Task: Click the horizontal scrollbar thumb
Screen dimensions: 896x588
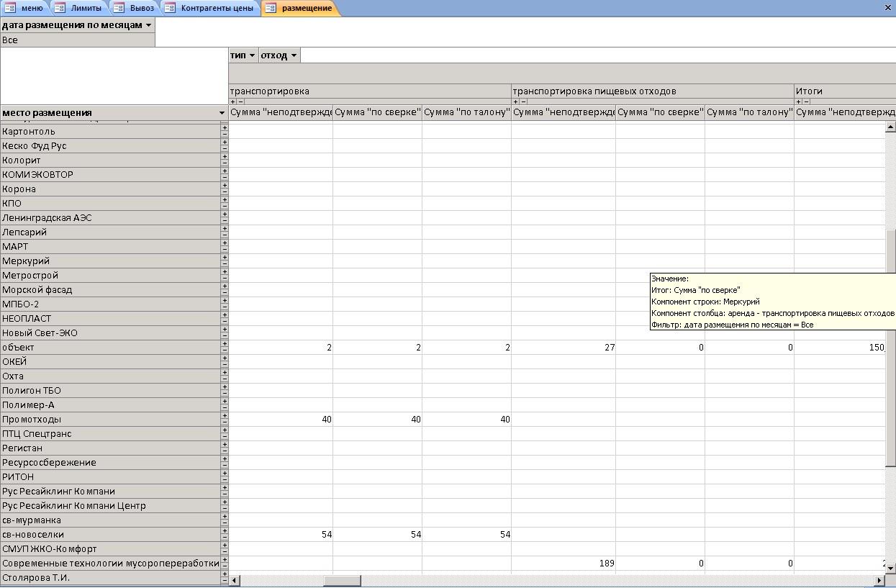Action: coord(342,580)
